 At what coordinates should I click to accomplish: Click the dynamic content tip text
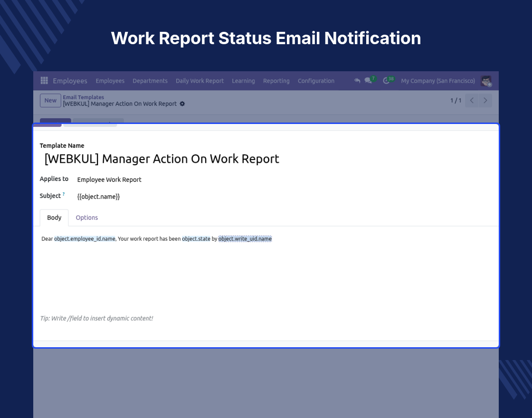tap(97, 318)
